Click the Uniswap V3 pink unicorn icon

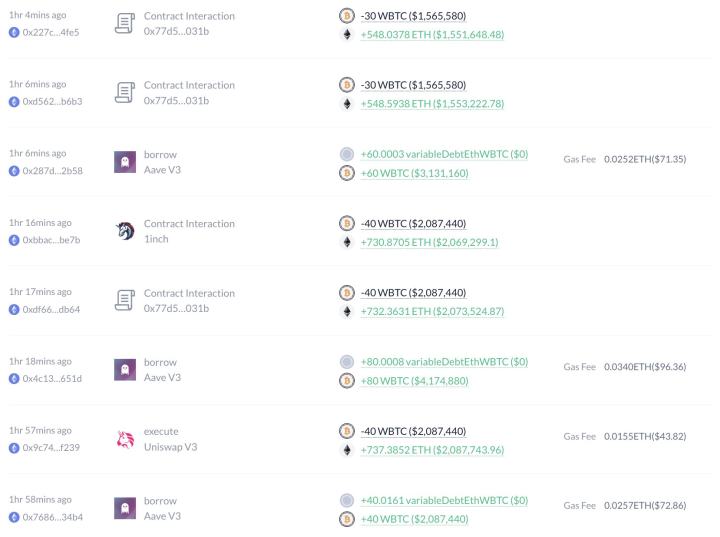[x=125, y=439]
